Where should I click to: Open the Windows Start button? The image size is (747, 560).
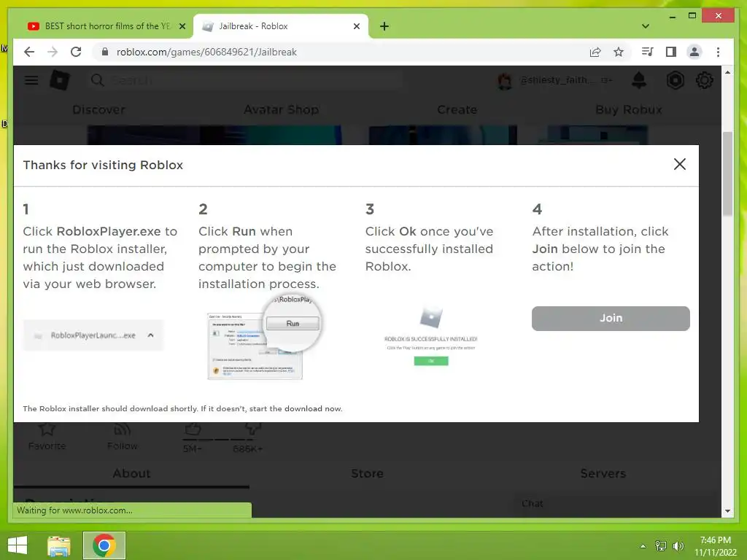[x=18, y=545]
